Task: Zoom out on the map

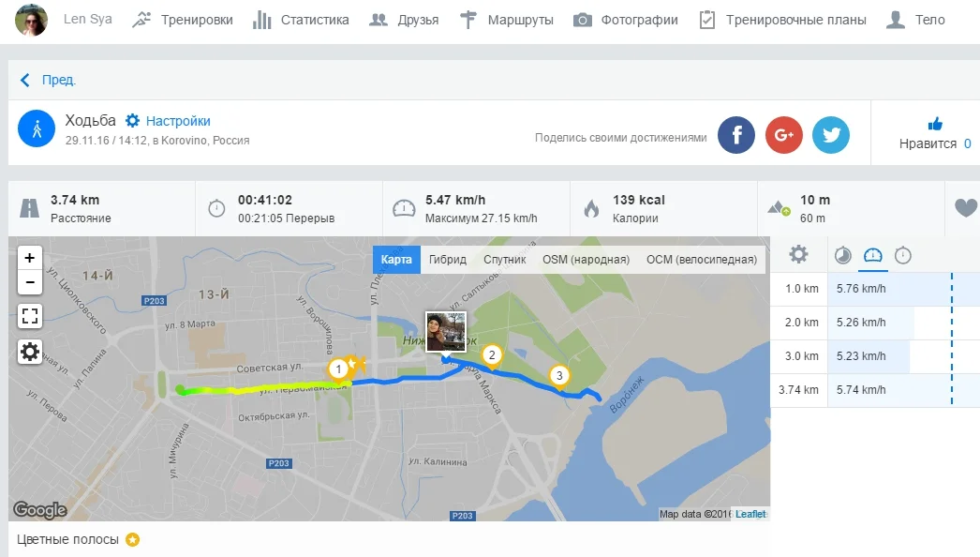Action: 29,282
